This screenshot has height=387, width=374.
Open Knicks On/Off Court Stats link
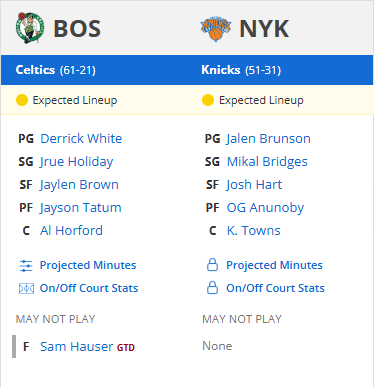[275, 288]
